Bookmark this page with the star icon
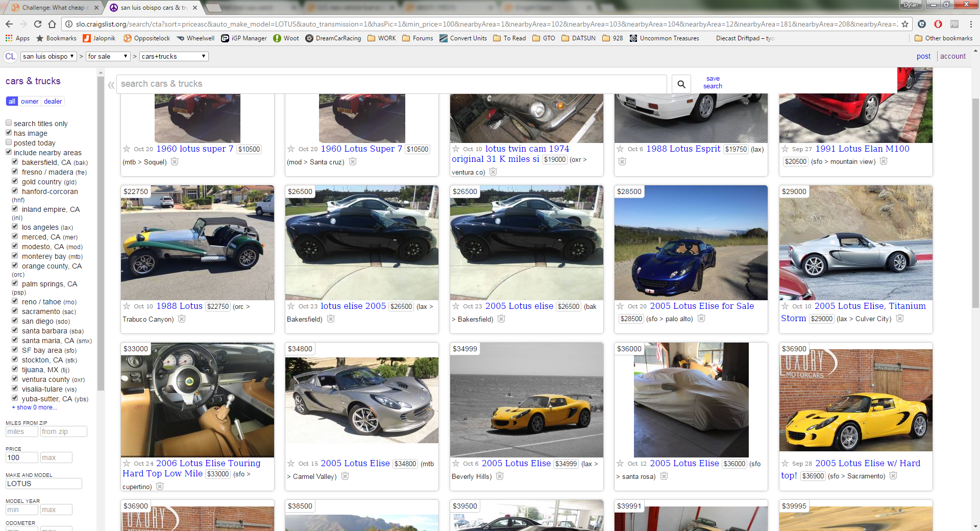Viewport: 980px width, 531px height. 905,24
